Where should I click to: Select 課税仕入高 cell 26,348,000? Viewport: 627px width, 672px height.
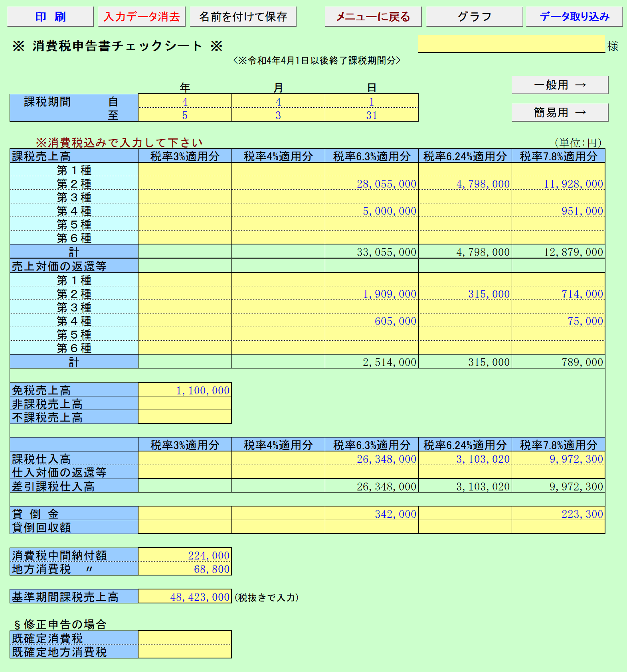pos(372,459)
